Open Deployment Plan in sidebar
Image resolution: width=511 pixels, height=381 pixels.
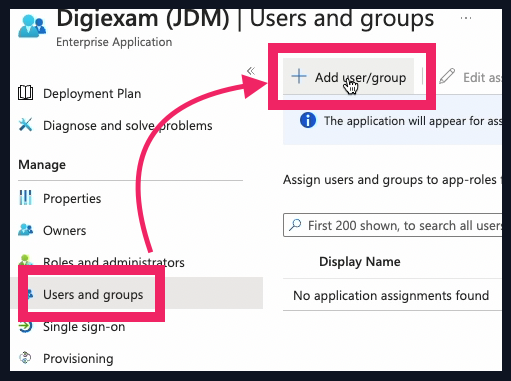92,94
